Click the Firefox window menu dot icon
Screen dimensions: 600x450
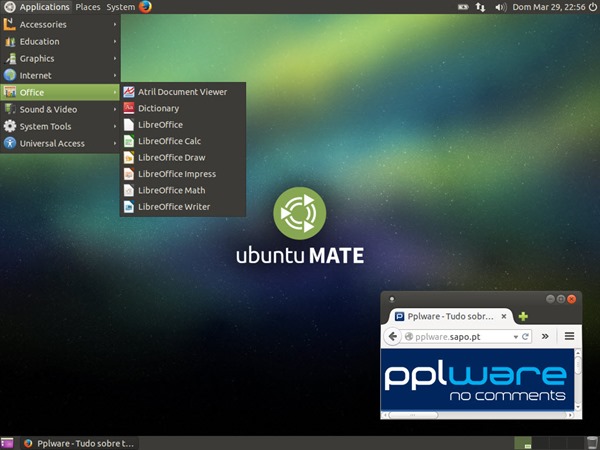click(391, 299)
